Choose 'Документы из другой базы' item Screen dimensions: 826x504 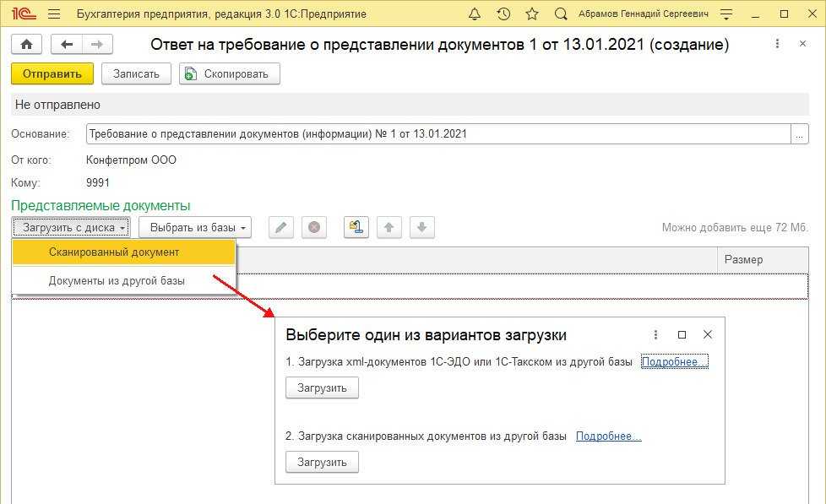117,280
